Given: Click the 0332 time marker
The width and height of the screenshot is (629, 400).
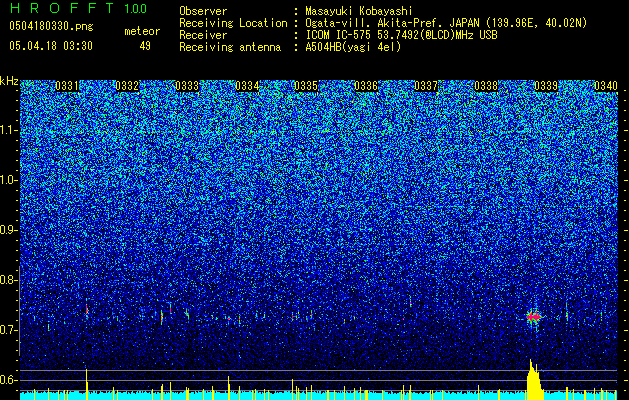Looking at the screenshot, I should coord(127,86).
